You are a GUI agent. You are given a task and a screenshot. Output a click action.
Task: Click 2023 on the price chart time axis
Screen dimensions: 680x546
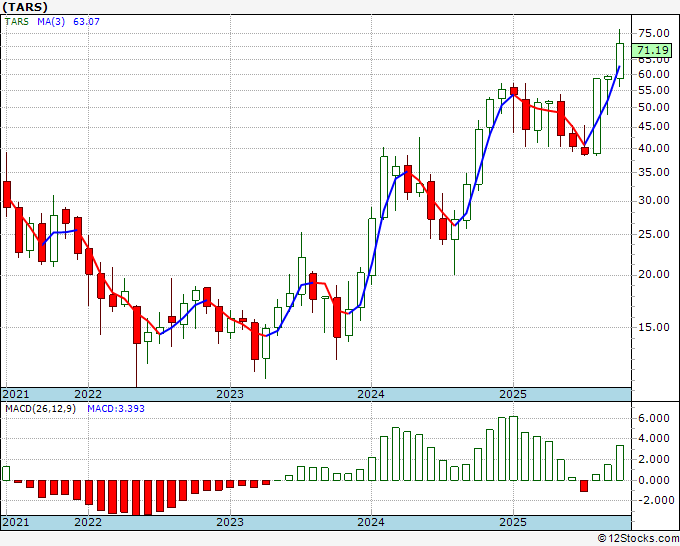point(230,394)
